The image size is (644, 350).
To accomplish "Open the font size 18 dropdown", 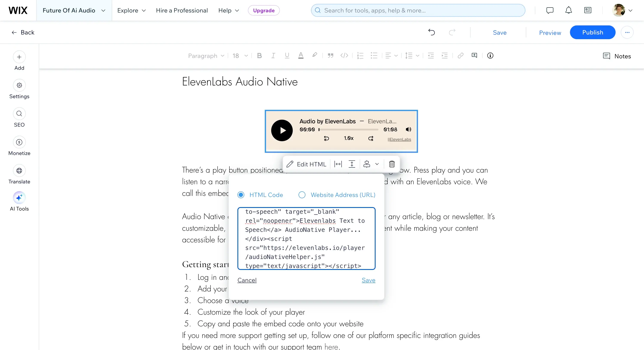I will 240,56.
